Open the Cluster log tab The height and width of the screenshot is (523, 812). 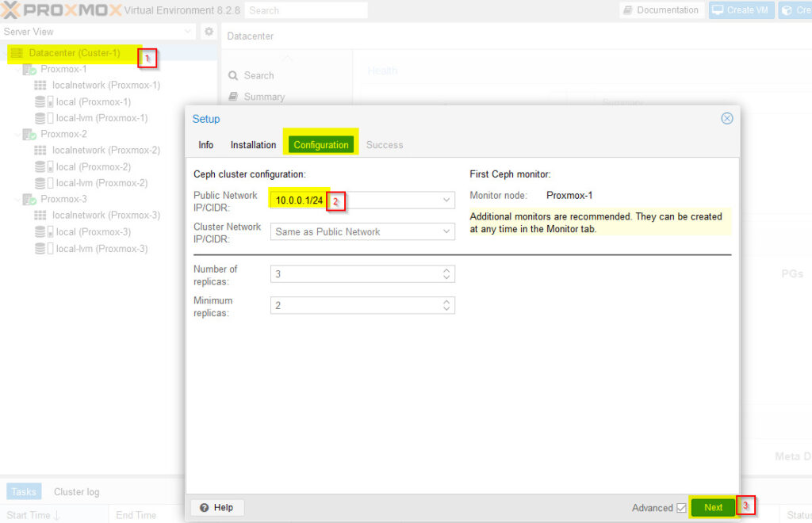pos(77,492)
